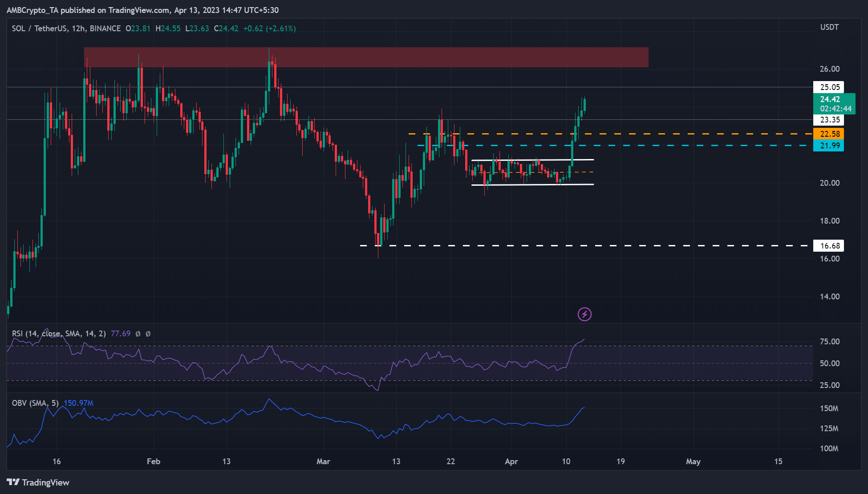Viewport: 868px width, 494px height.
Task: Open the 12h timeframe label in the legend
Action: tap(78, 28)
